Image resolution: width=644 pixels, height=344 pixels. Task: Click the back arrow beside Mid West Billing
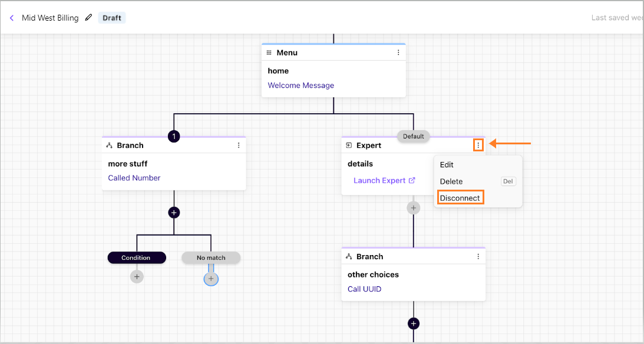(12, 18)
